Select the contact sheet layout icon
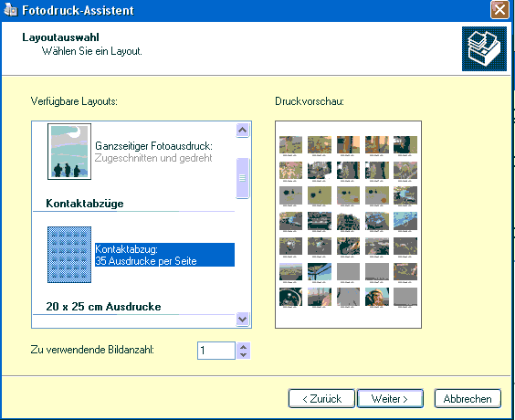The image size is (515, 420). click(69, 255)
